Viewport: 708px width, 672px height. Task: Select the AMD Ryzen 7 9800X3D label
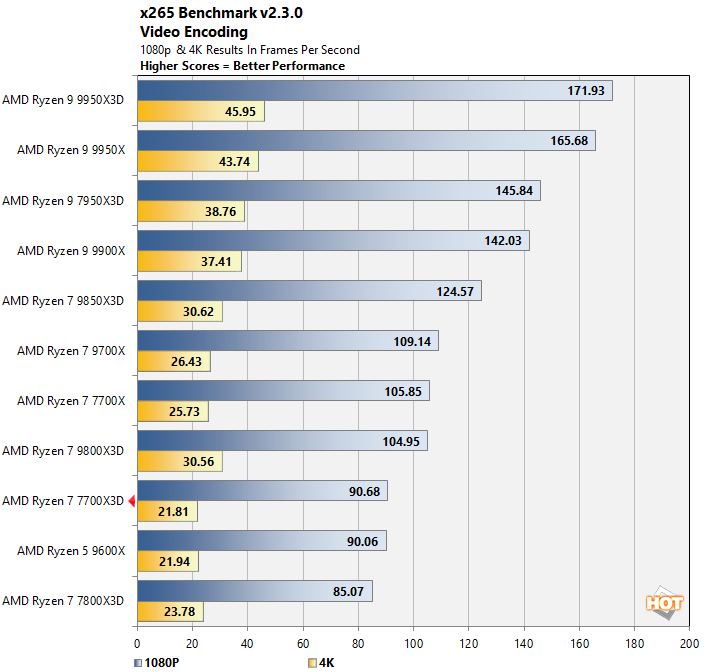[63, 451]
